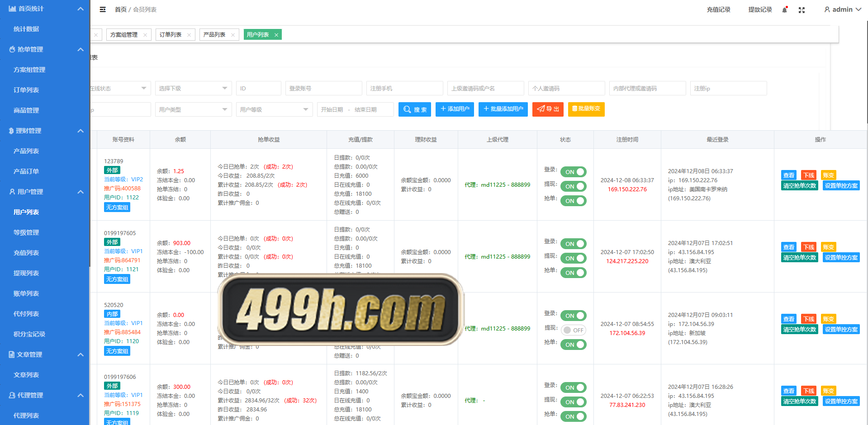Toggle 抢单 switch for user 0199197605

(x=574, y=273)
